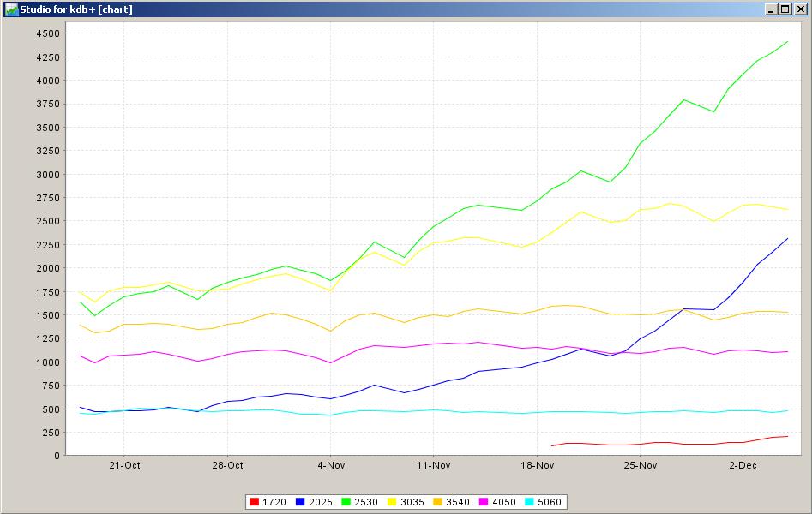Click the 2250 value axis label
Screen dimensions: 812x514
click(48, 245)
